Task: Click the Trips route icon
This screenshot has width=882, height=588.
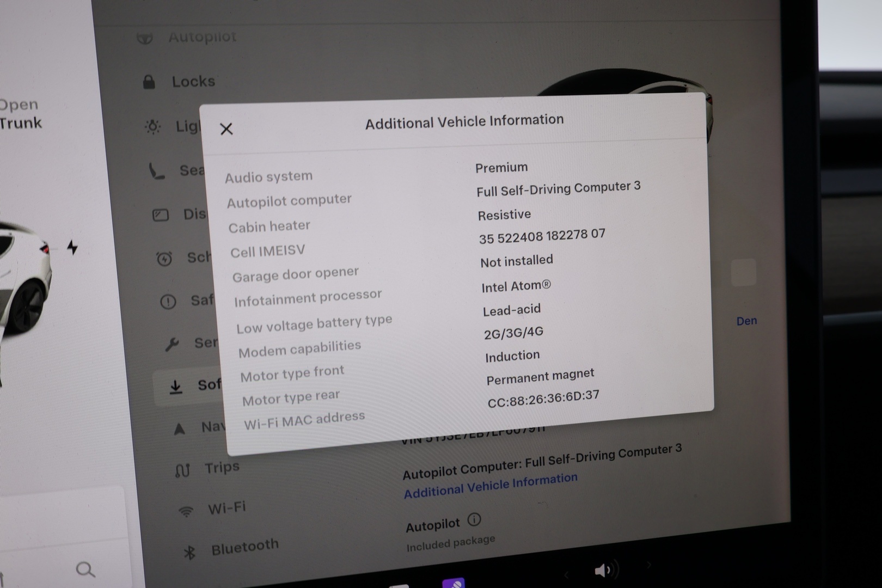Action: 182,470
